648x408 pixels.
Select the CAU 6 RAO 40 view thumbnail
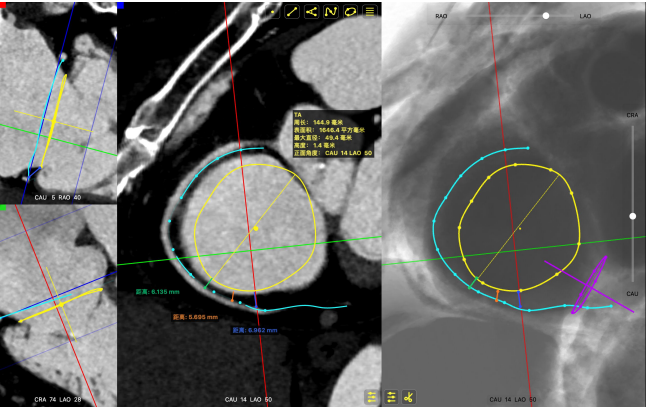(x=58, y=100)
